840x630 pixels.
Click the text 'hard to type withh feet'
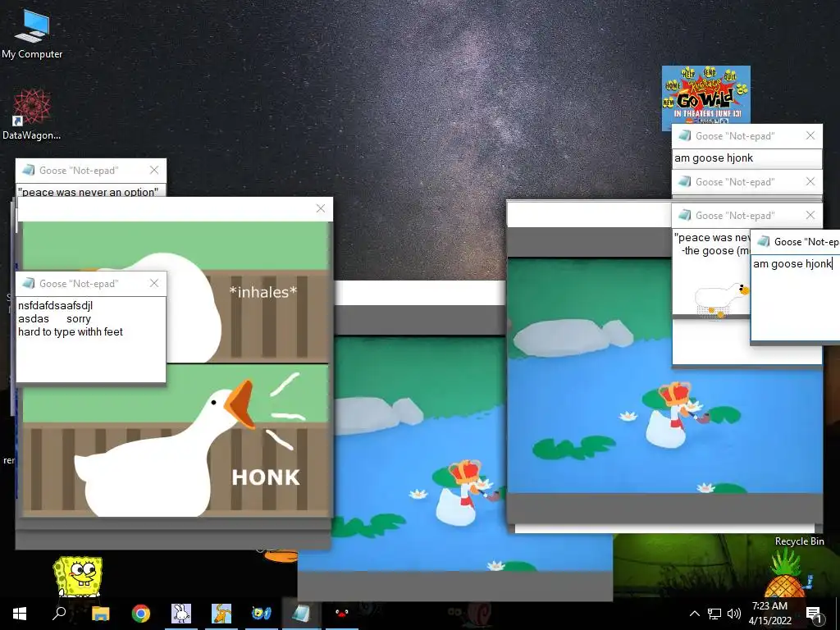(71, 332)
